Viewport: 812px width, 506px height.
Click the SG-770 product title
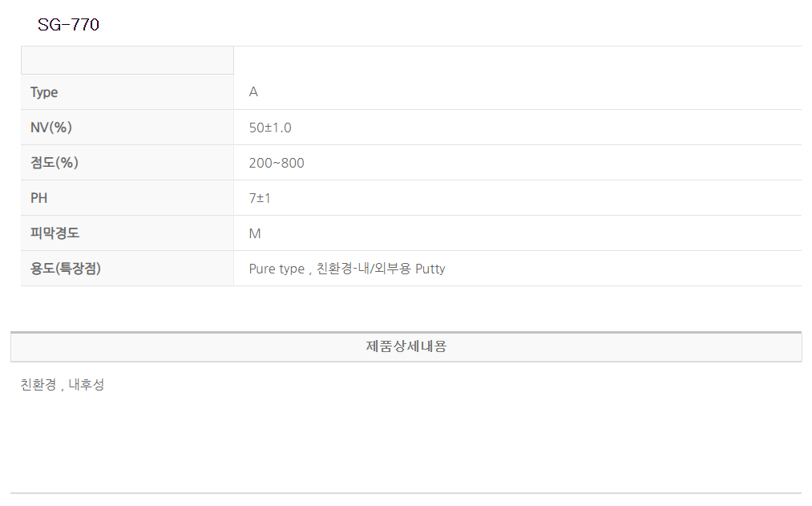point(68,25)
